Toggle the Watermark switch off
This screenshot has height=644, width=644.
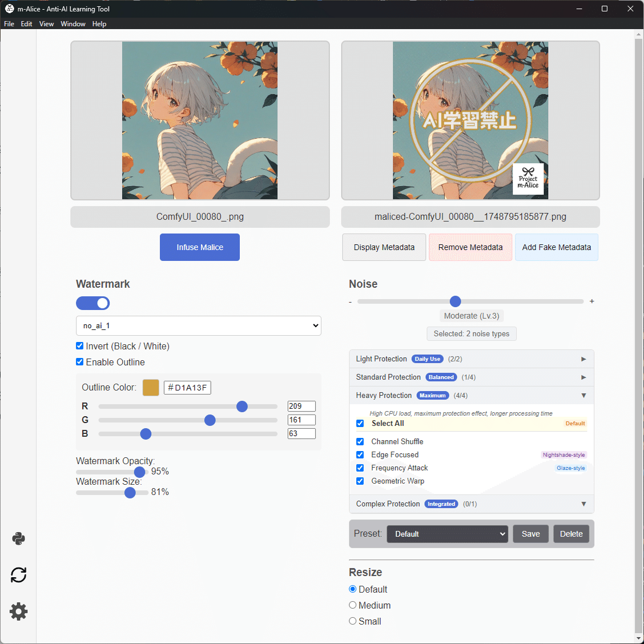pyautogui.click(x=93, y=303)
